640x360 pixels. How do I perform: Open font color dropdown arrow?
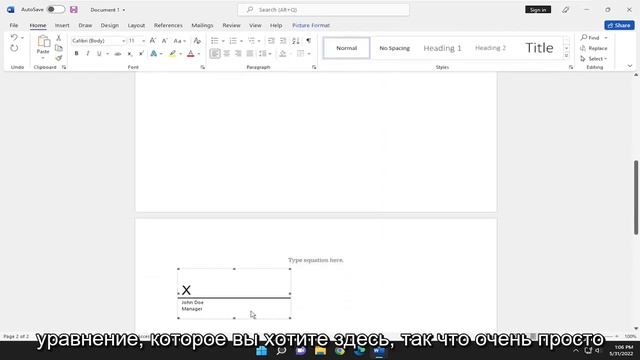tap(199, 54)
